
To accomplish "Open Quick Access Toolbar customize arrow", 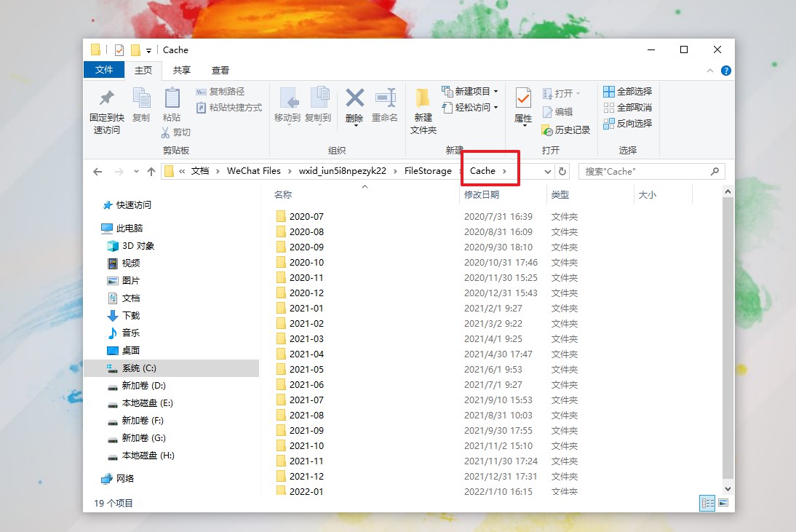I will coord(148,50).
